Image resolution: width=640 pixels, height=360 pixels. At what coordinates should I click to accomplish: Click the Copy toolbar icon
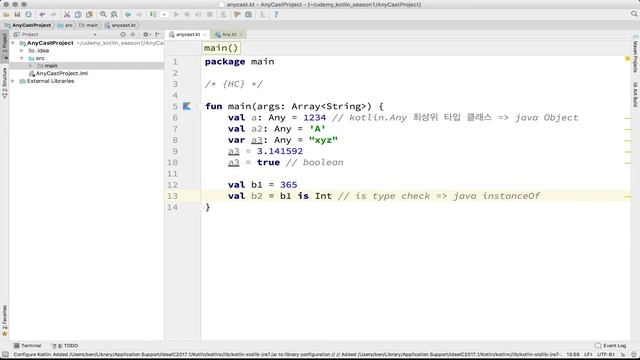78,15
